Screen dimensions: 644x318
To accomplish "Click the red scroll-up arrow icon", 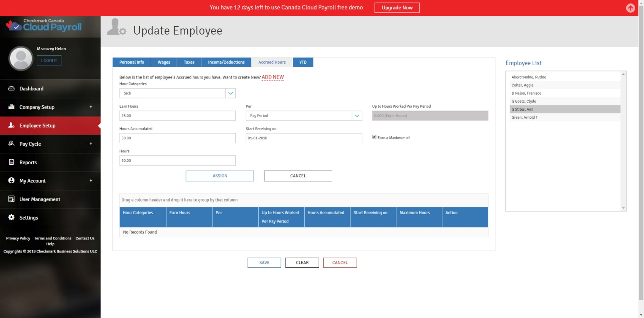I will pyautogui.click(x=630, y=8).
